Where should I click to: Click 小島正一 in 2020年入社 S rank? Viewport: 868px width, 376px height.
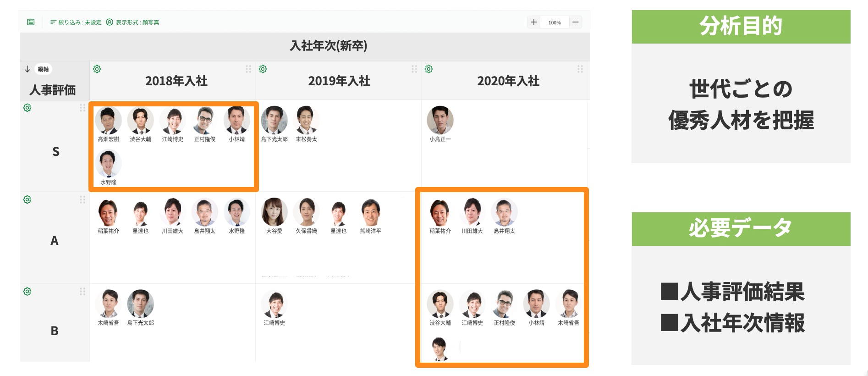click(x=440, y=120)
